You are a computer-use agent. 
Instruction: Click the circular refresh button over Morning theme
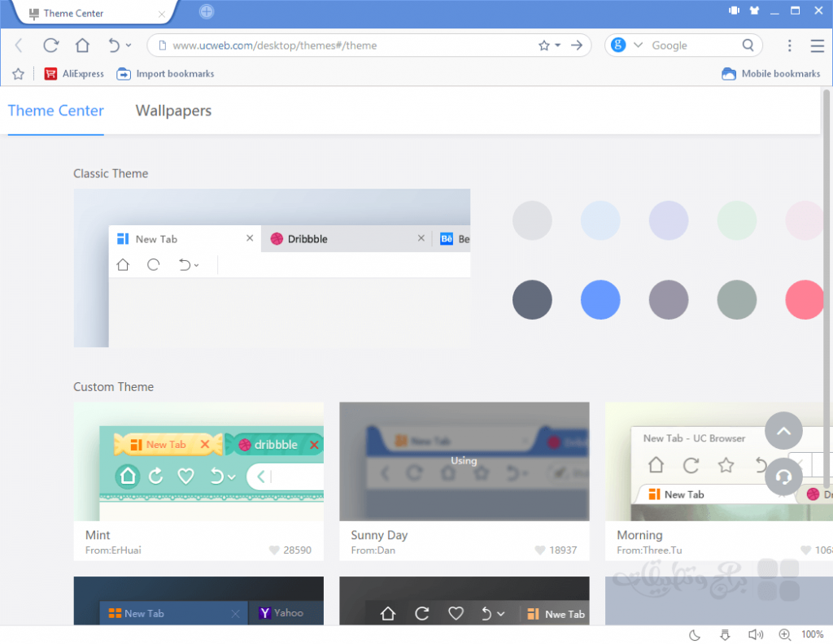pyautogui.click(x=783, y=476)
